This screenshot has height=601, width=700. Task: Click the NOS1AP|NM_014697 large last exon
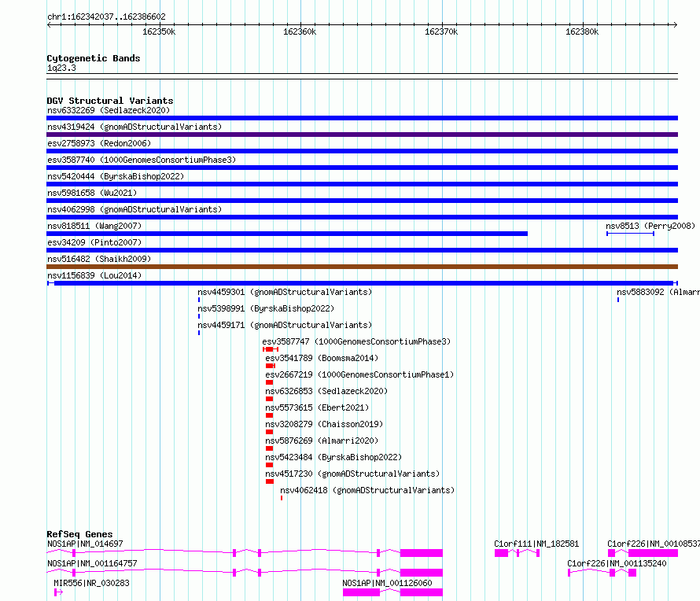click(422, 553)
